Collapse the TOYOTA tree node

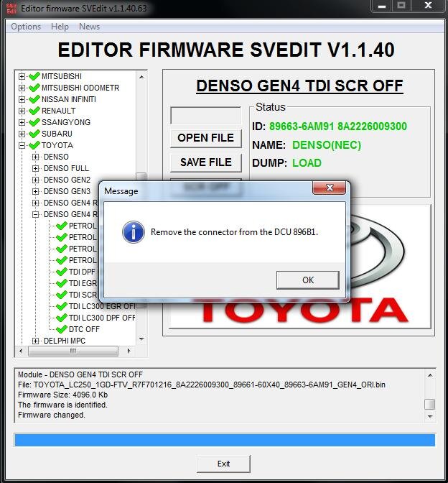point(22,145)
